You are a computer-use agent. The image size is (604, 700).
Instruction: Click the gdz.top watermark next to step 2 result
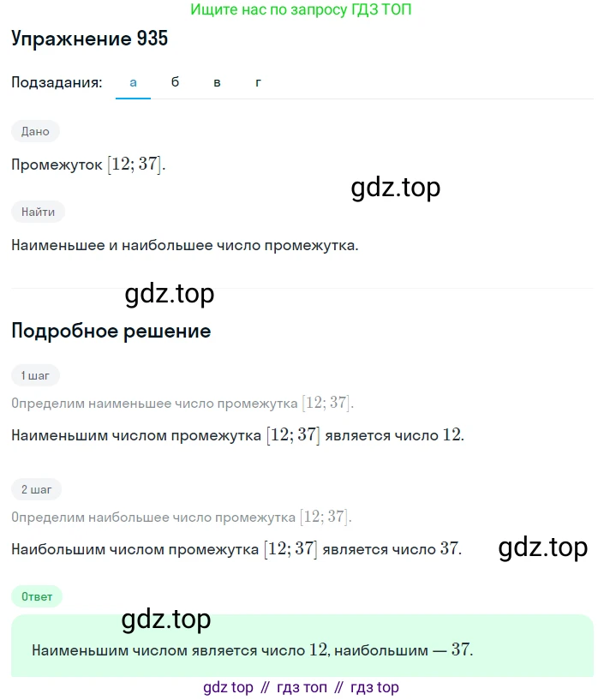543,547
